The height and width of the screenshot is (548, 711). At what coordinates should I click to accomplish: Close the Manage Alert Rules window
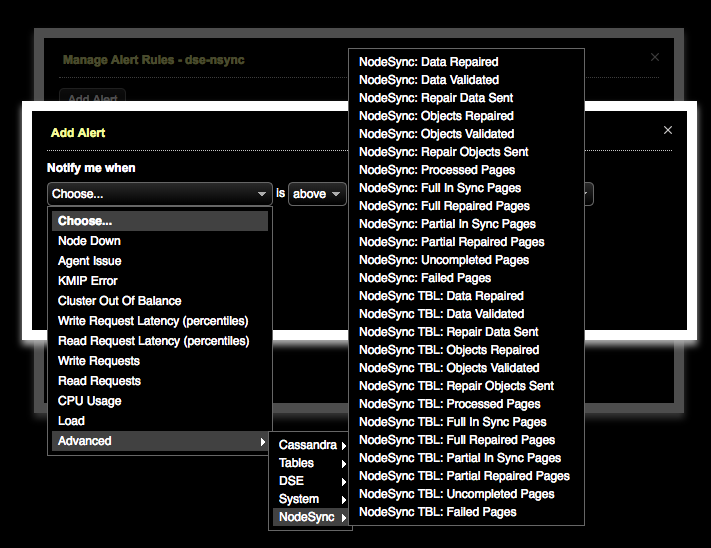click(x=655, y=57)
